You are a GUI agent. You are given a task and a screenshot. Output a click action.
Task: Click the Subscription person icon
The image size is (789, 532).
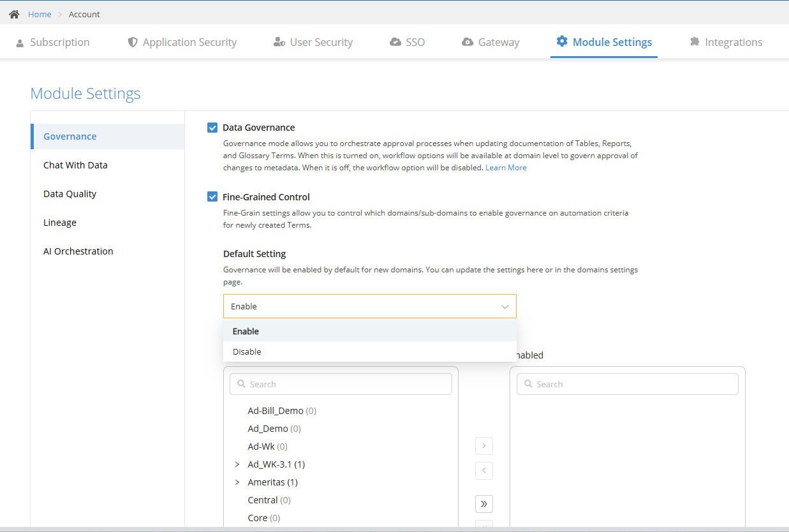coord(19,42)
